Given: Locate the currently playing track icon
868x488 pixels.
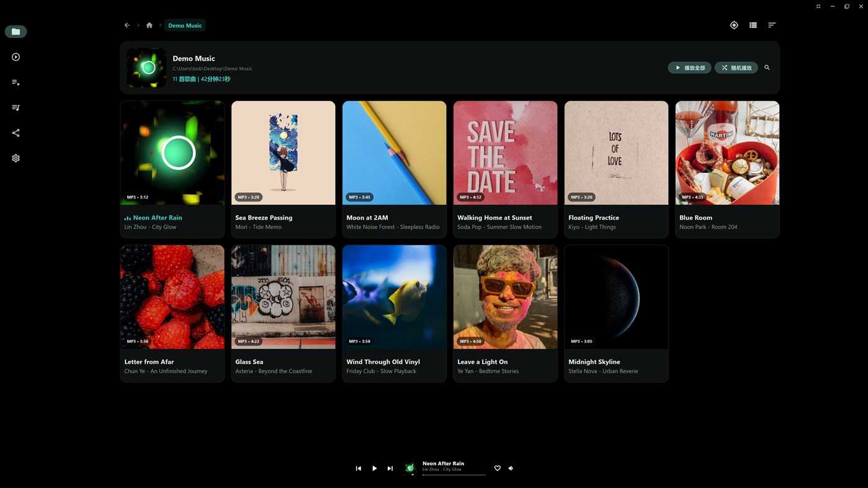Looking at the screenshot, I should tap(734, 25).
